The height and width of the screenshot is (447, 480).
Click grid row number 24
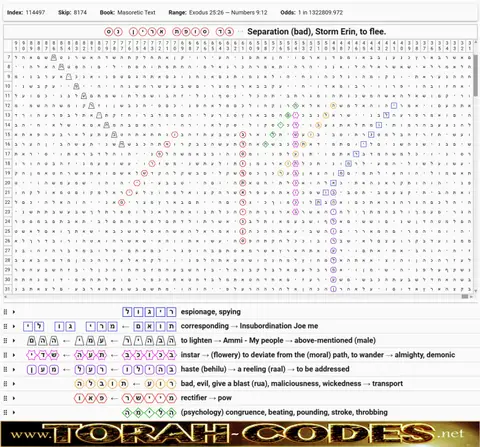click(8, 221)
